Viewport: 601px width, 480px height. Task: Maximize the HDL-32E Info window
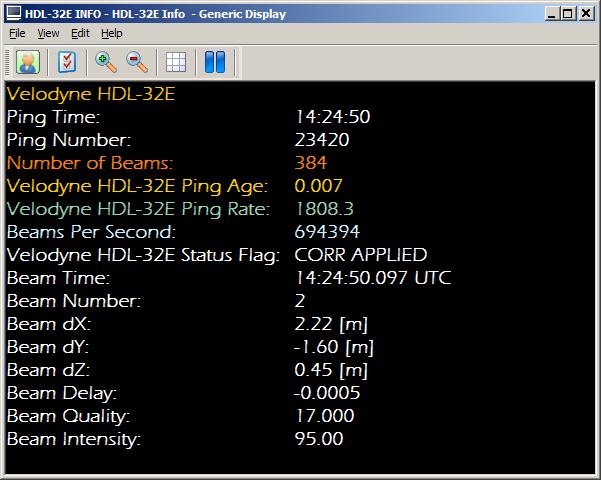[568, 14]
